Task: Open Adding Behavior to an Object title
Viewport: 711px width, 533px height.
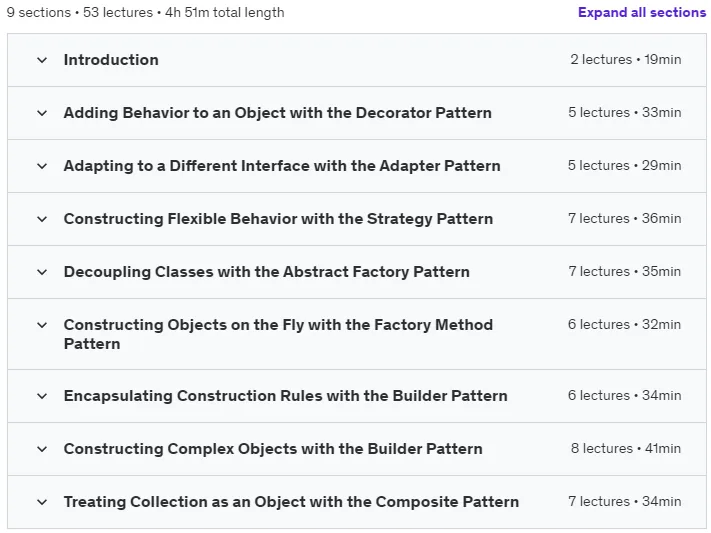Action: coord(278,112)
